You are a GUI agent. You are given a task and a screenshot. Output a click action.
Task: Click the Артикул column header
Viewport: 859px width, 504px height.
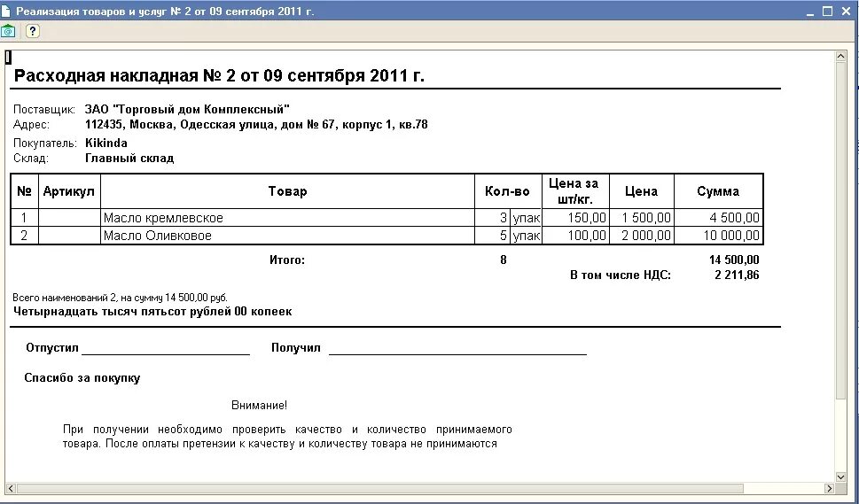(x=69, y=191)
